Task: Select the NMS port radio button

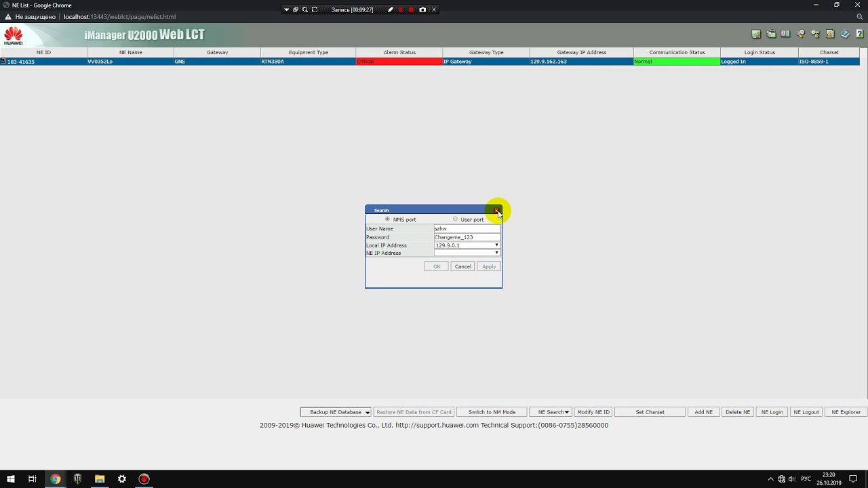Action: coord(387,219)
